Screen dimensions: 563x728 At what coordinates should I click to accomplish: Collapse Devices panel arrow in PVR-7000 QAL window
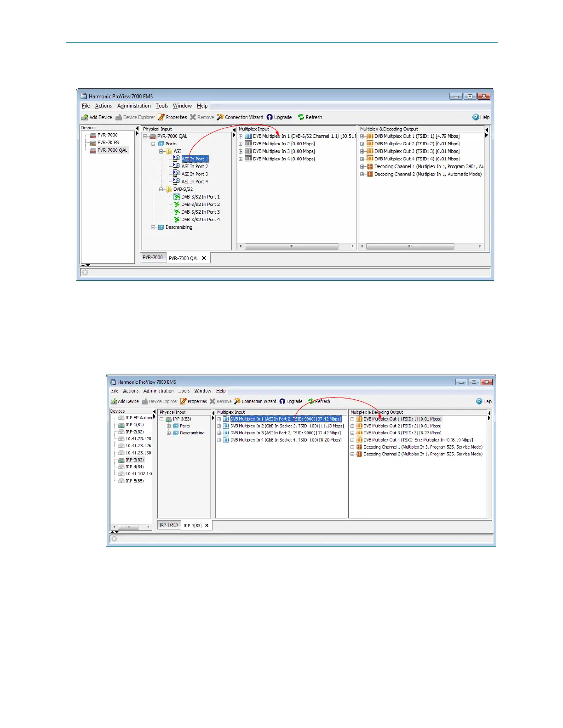pyautogui.click(x=137, y=128)
